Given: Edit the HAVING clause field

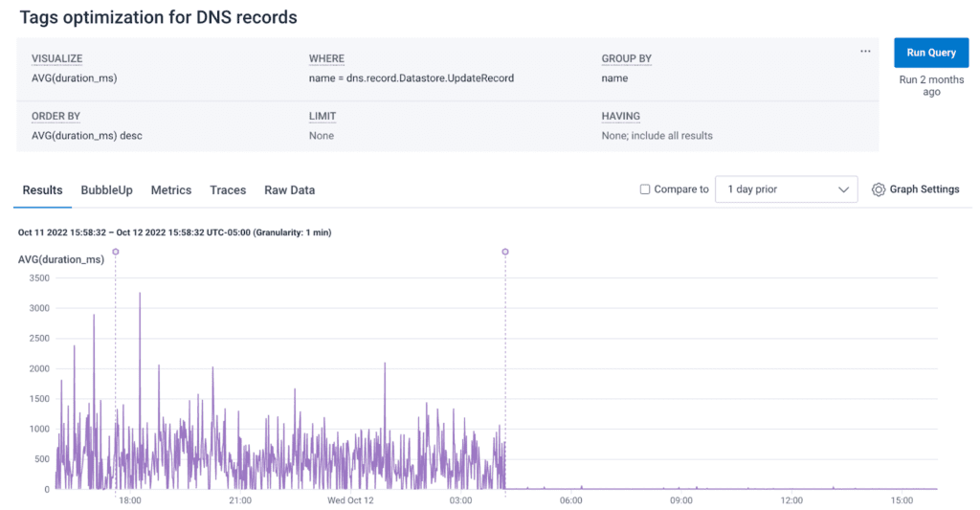Looking at the screenshot, I should pyautogui.click(x=657, y=136).
